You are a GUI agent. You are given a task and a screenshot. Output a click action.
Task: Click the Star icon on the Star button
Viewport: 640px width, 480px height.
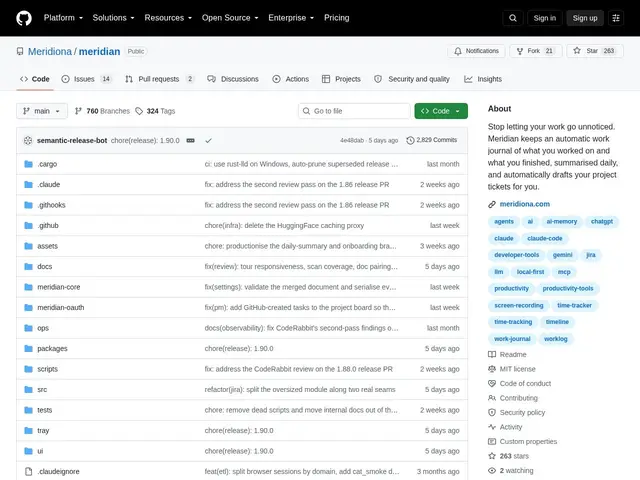click(x=576, y=51)
